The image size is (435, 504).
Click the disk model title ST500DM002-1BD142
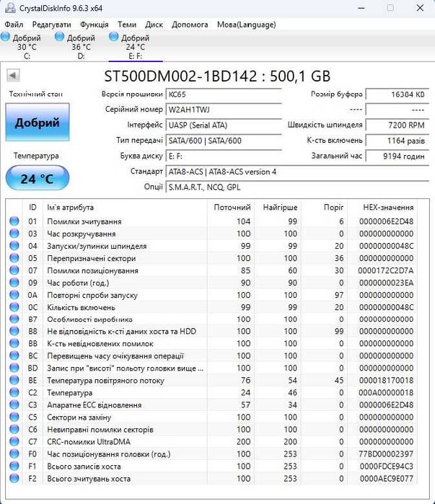click(x=180, y=76)
